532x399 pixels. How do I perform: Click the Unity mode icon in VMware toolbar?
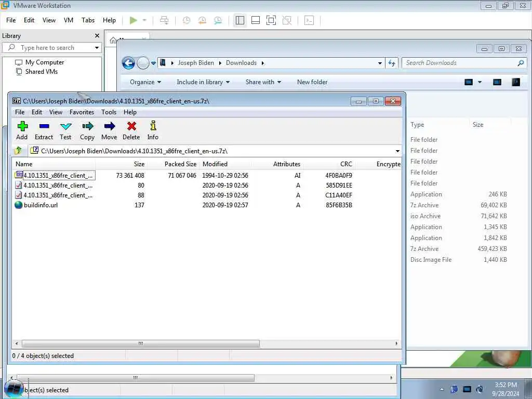(287, 20)
